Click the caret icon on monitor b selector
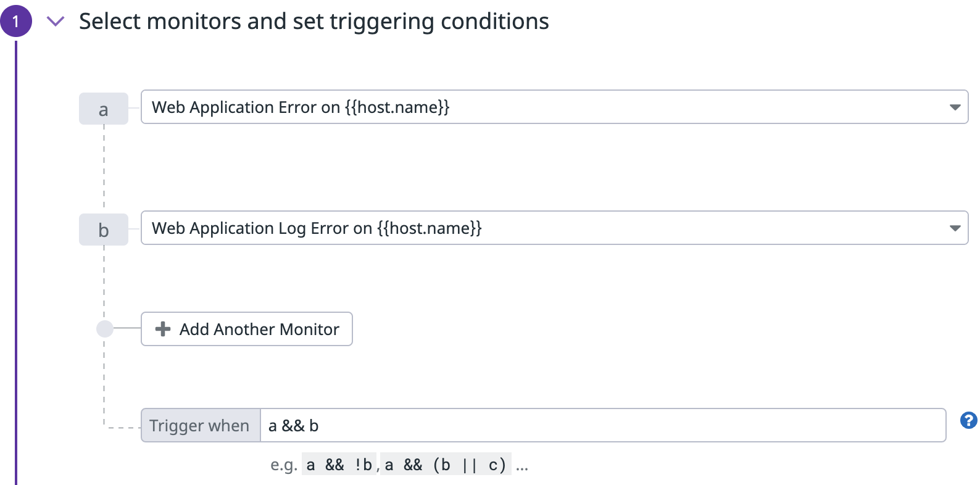 (x=954, y=228)
